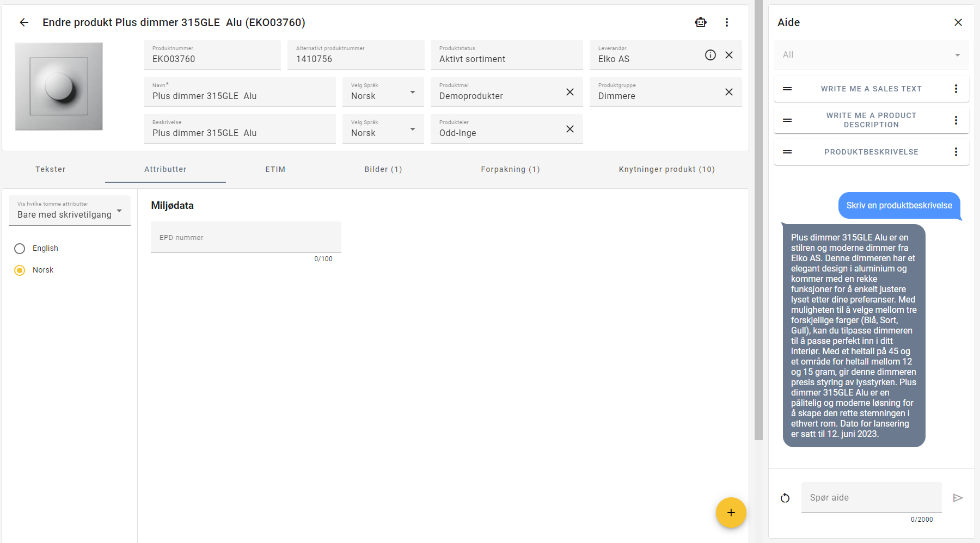Close the Aide panel
The width and height of the screenshot is (980, 543).
[958, 22]
